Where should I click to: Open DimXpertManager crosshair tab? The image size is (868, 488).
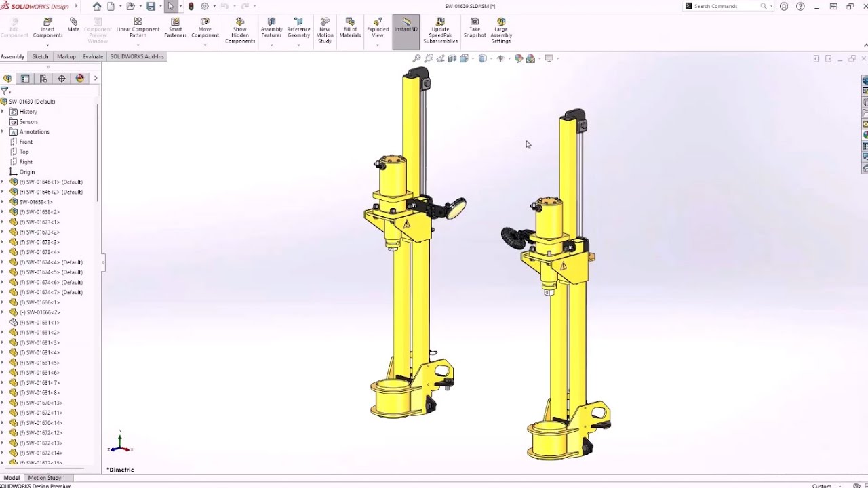(62, 79)
